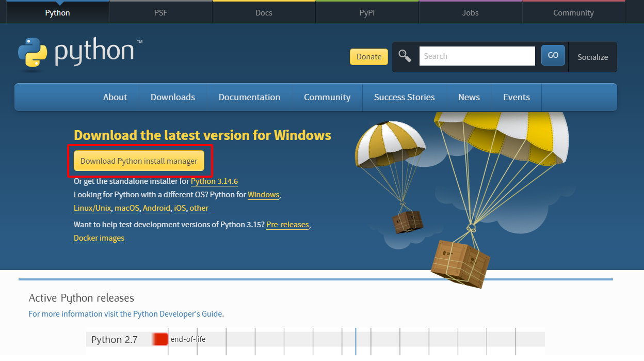Follow the Linux/Unix download link

pyautogui.click(x=92, y=208)
